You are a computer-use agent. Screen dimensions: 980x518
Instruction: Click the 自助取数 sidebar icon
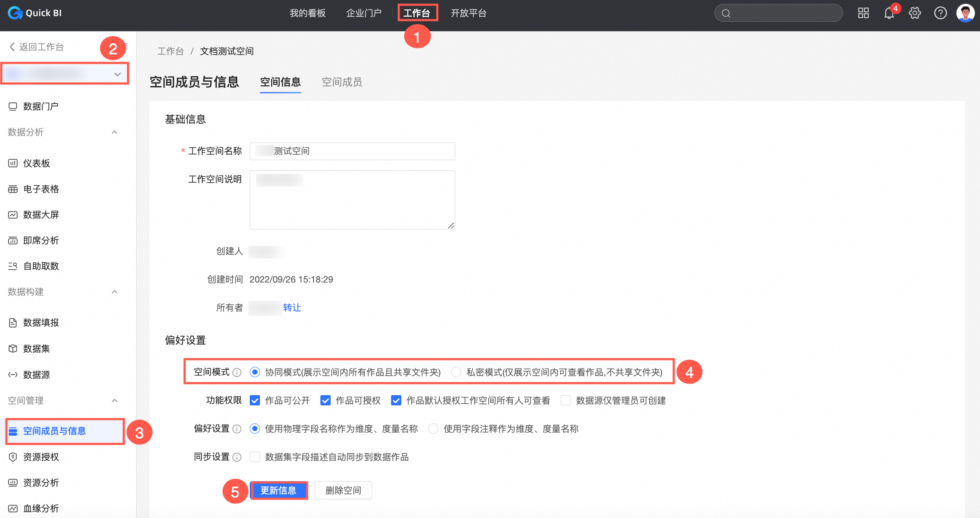13,266
